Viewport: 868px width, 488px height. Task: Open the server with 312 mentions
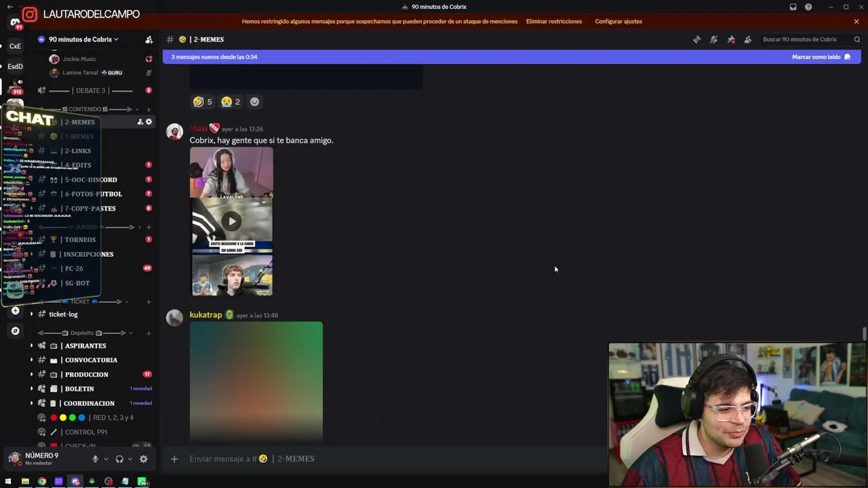tap(15, 86)
